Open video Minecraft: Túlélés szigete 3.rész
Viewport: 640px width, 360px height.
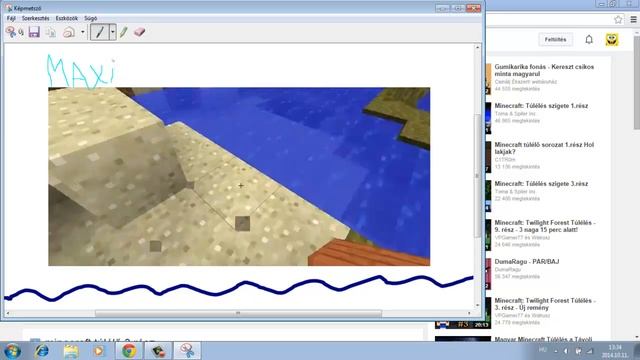coord(541,184)
